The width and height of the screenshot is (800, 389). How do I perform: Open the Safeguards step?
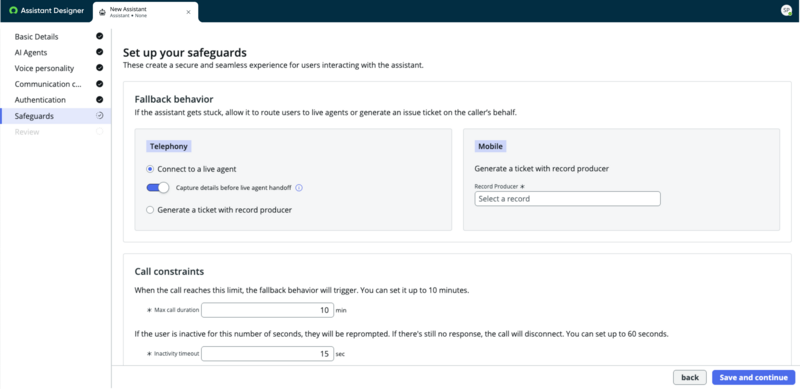click(56, 116)
